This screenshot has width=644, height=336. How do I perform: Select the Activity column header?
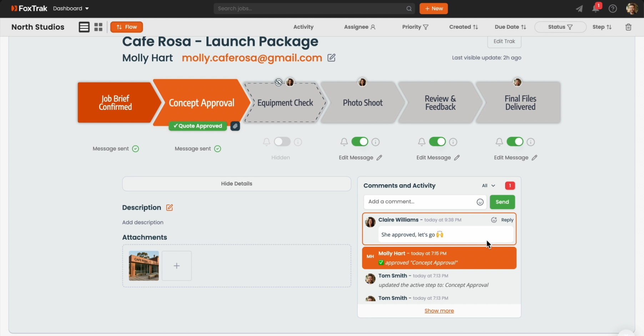[x=303, y=27]
